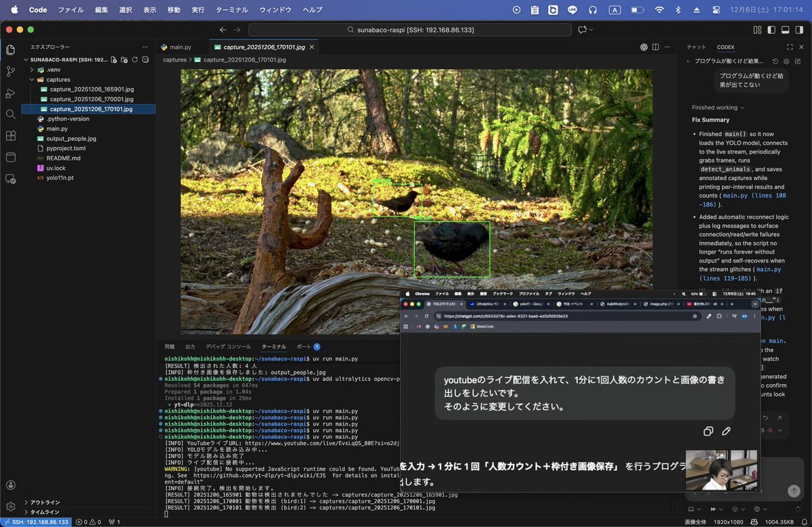The image size is (812, 527).
Task: Click the Codex new chat compose icon
Action: tap(797, 61)
